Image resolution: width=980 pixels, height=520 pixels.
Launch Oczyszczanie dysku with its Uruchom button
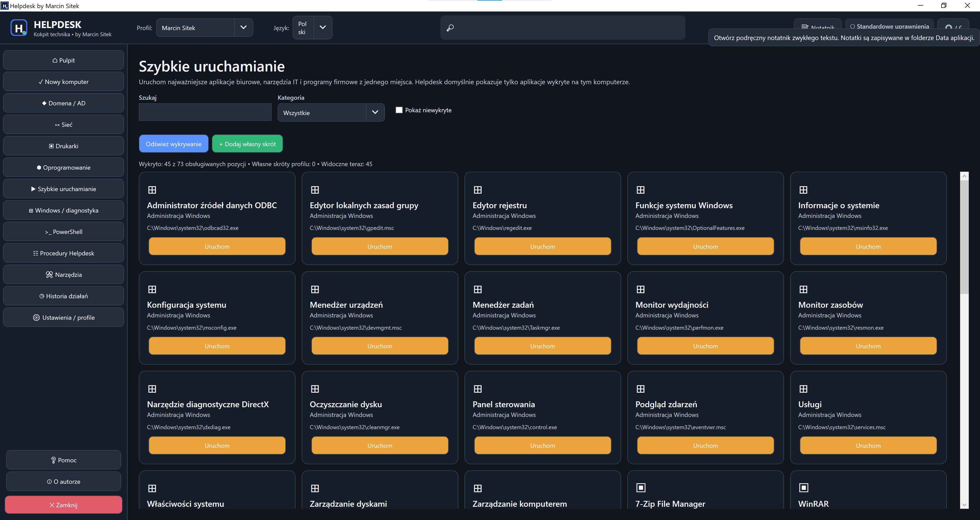tap(380, 445)
